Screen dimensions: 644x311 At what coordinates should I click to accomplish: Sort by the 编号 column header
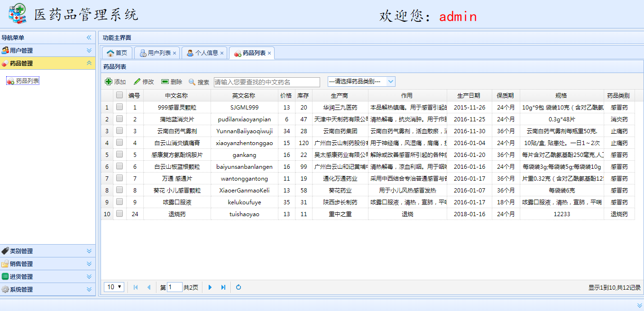pos(134,95)
